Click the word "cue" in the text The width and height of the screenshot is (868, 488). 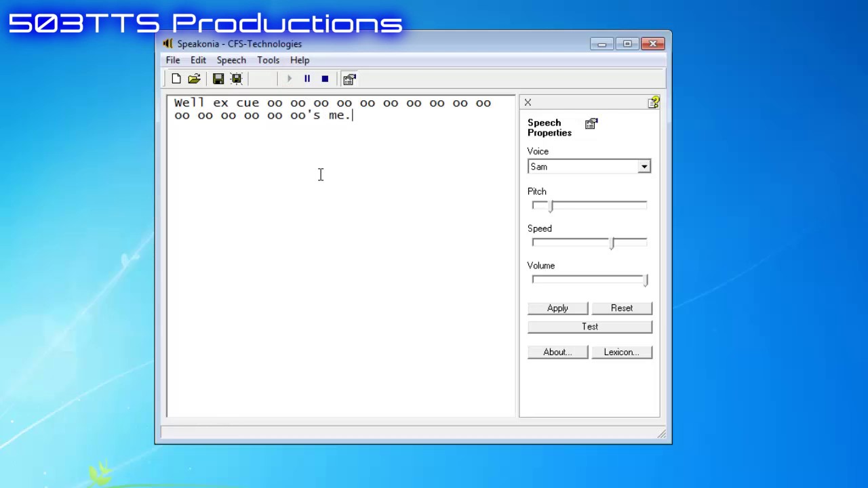coord(248,103)
